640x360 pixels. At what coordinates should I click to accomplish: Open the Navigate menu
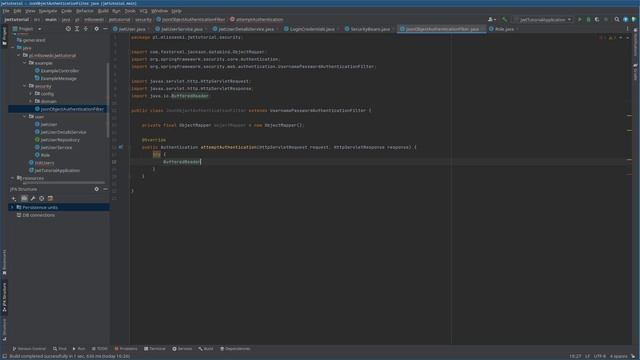[x=48, y=11]
